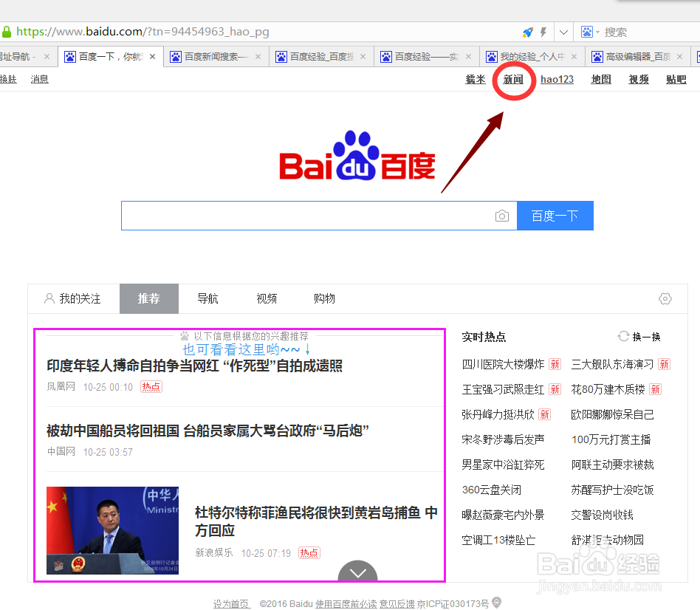
Task: Click the browser address bar URL
Action: 143,32
